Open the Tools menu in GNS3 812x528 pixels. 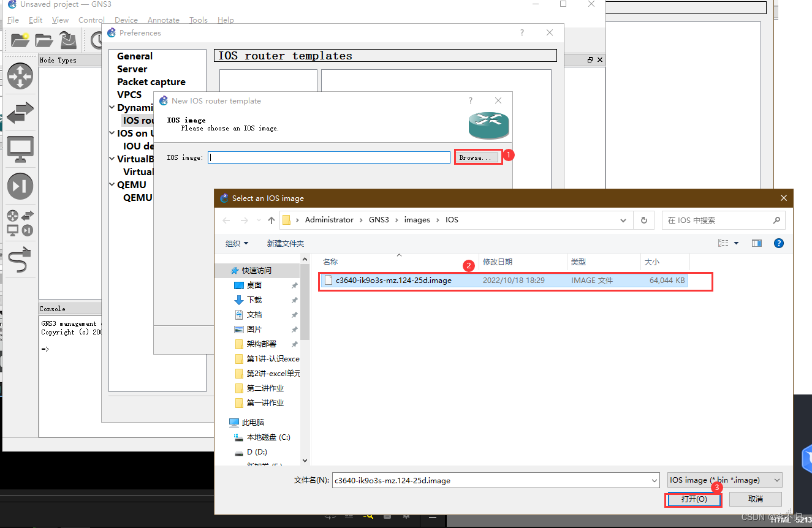pos(198,20)
